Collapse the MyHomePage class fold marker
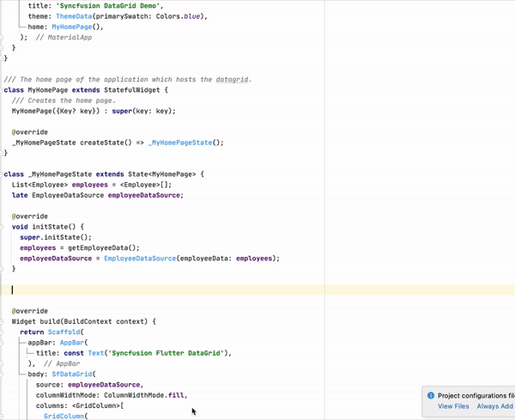 [x=3, y=89]
